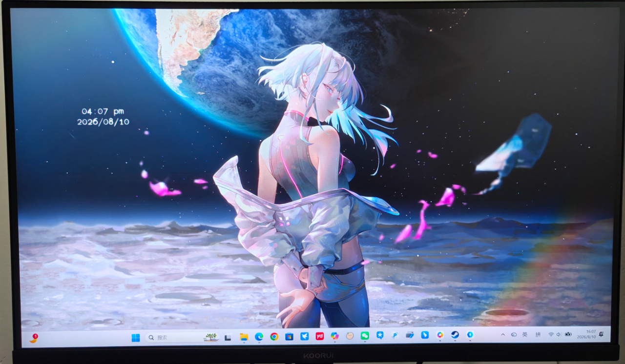Open the volume speaker tray icon
The height and width of the screenshot is (364, 625).
[x=559, y=334]
